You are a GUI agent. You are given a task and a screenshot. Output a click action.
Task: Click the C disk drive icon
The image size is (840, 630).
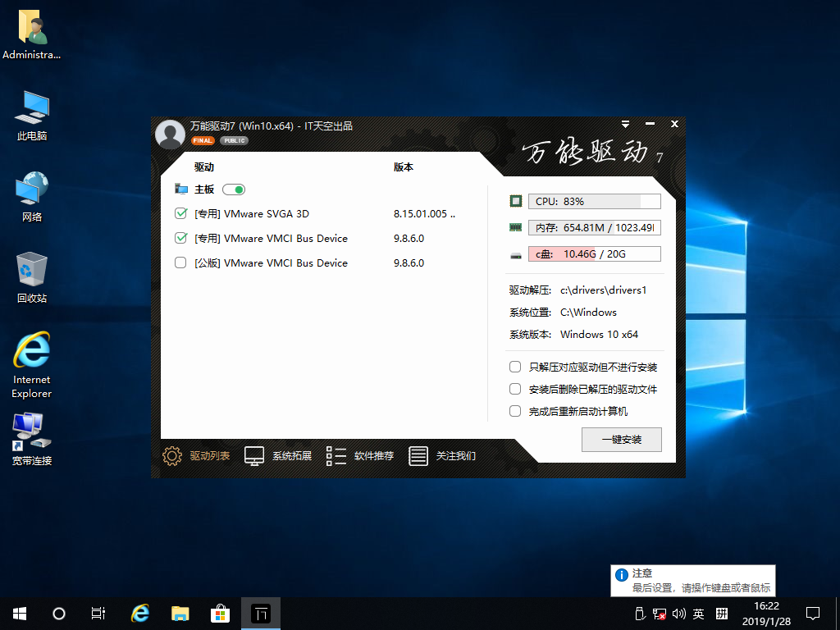515,256
